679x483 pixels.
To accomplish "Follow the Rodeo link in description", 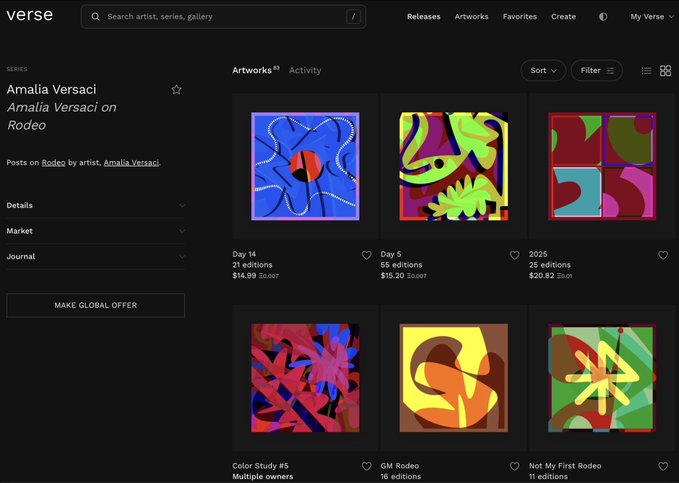I will click(53, 162).
